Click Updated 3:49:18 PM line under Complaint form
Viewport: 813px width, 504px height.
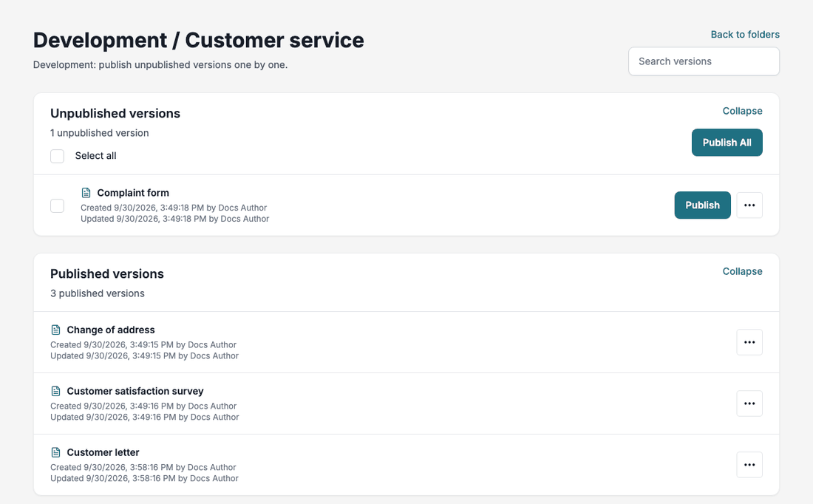tap(174, 219)
